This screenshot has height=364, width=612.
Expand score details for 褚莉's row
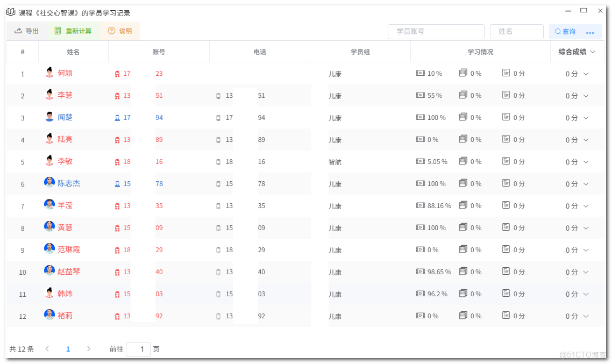tap(586, 316)
